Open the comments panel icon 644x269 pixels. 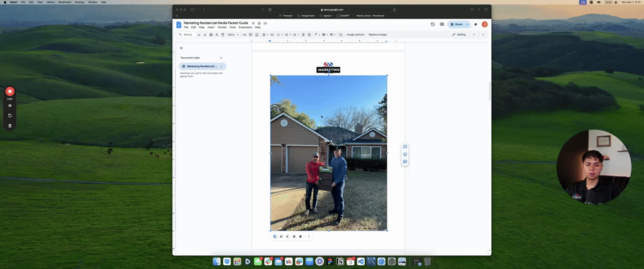point(442,25)
